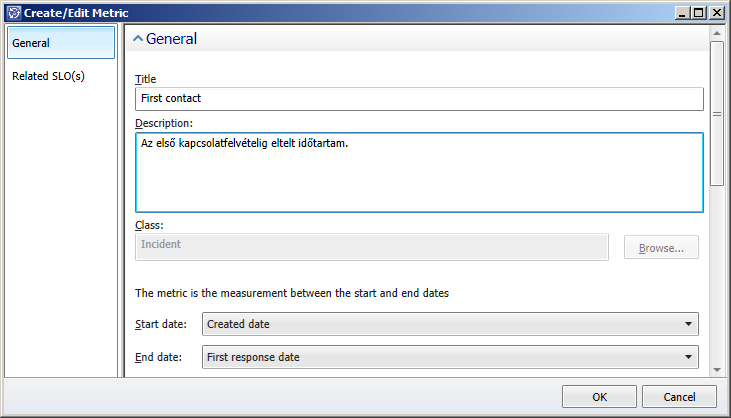Open the General tab in sidebar
Viewport: 731px width, 418px height.
pyautogui.click(x=61, y=43)
